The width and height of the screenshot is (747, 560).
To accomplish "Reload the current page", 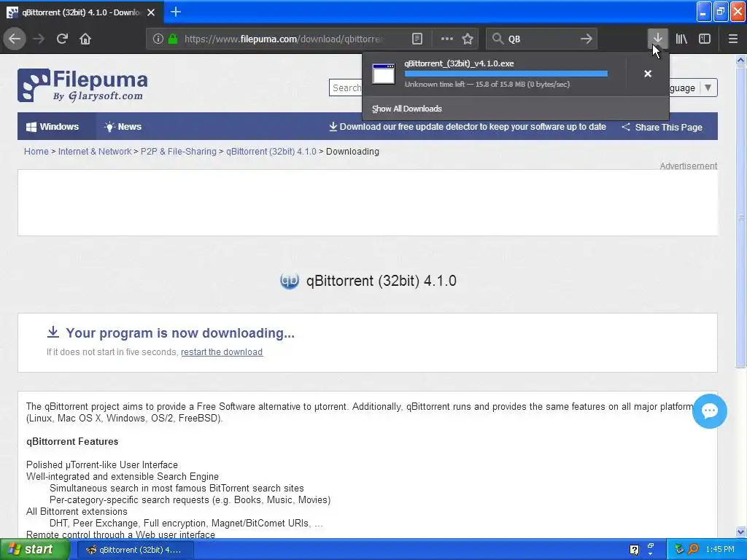I will click(62, 39).
